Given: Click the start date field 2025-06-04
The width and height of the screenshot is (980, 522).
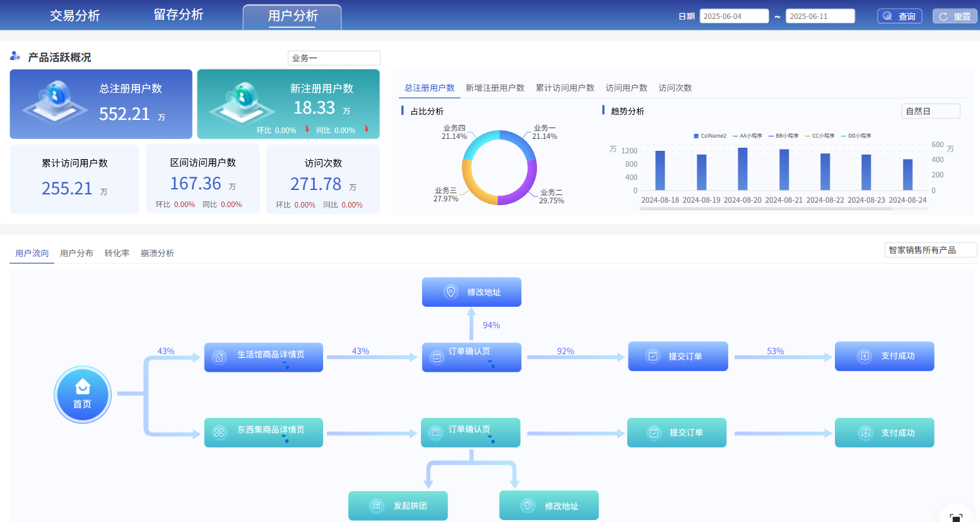Looking at the screenshot, I should point(734,16).
